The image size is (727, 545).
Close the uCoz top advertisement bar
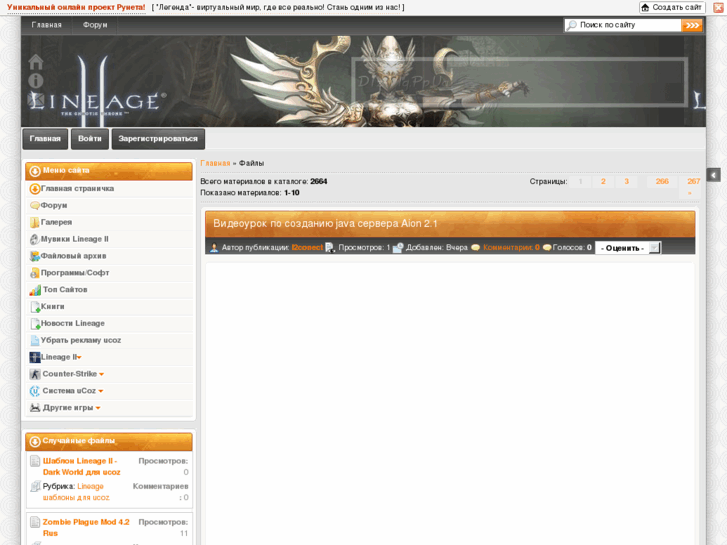(718, 7)
